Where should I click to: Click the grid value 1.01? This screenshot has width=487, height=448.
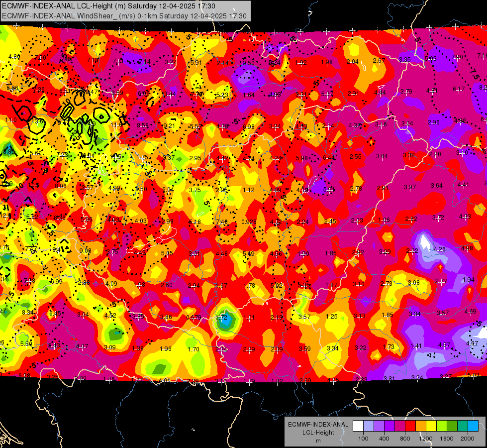(x=249, y=318)
